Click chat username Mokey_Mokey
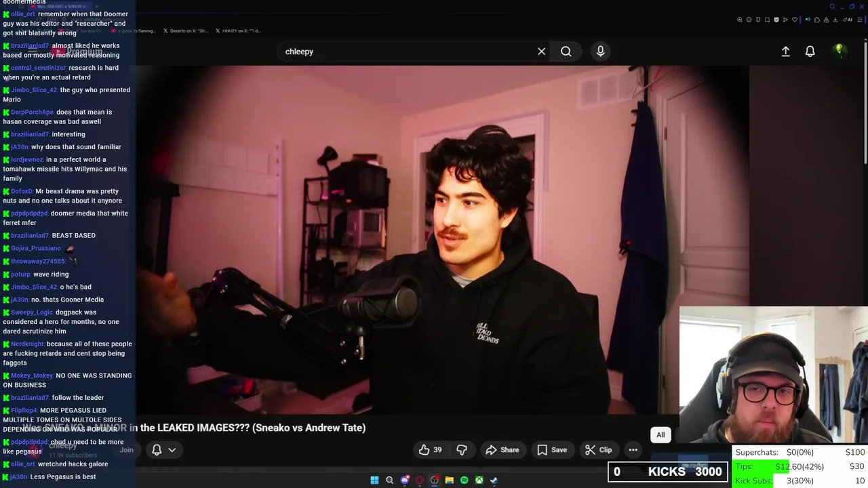 31,375
